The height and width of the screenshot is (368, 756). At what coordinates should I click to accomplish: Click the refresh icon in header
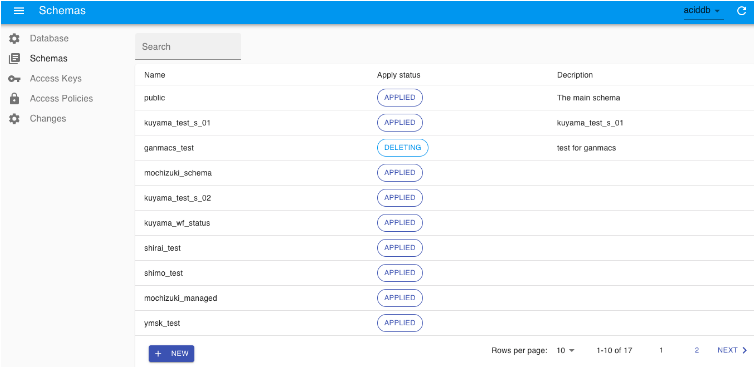point(742,11)
